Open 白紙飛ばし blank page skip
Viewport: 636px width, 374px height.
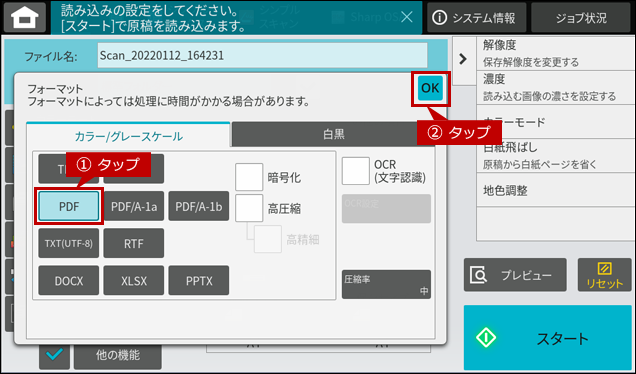[556, 155]
